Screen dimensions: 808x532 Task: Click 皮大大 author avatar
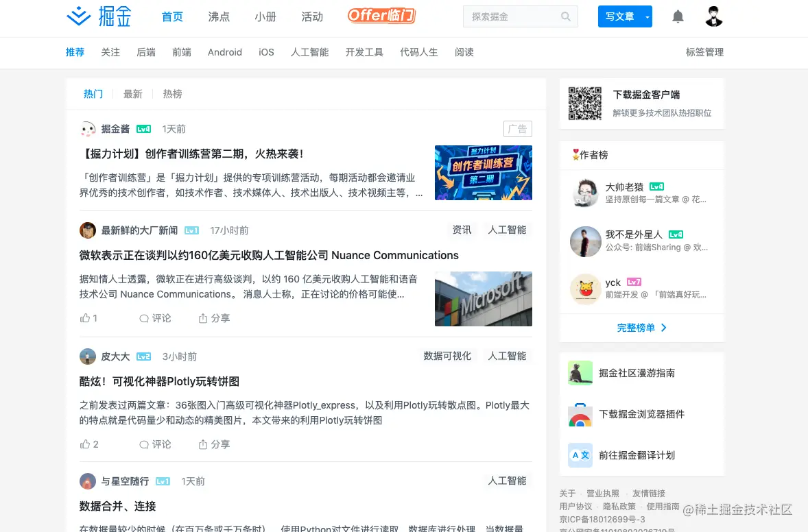88,356
